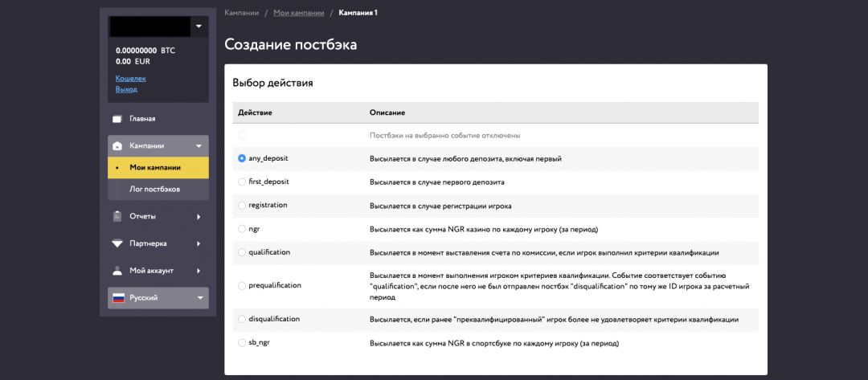The width and height of the screenshot is (868, 380).
Task: Click the sb_ngr sportsbook description text
Action: click(x=494, y=344)
